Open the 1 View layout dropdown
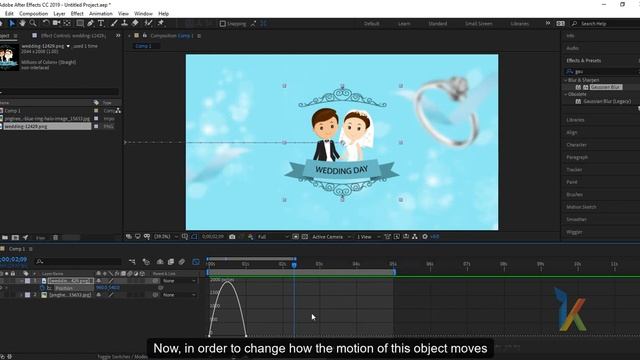Image resolution: width=640 pixels, height=360 pixels. click(x=369, y=237)
